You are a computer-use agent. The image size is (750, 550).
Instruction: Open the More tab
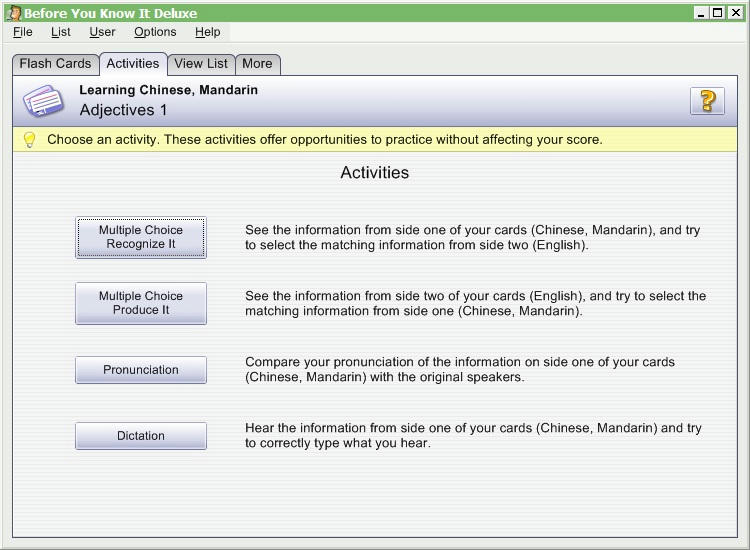[257, 64]
